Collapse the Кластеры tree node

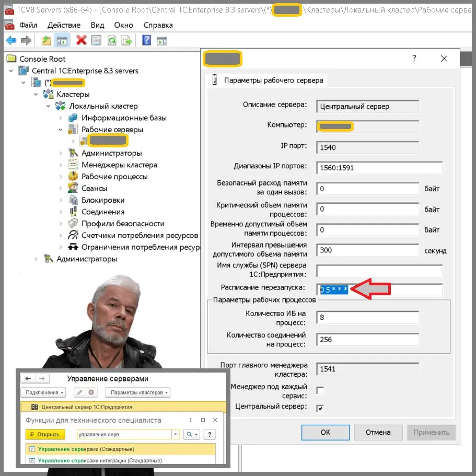click(x=36, y=95)
